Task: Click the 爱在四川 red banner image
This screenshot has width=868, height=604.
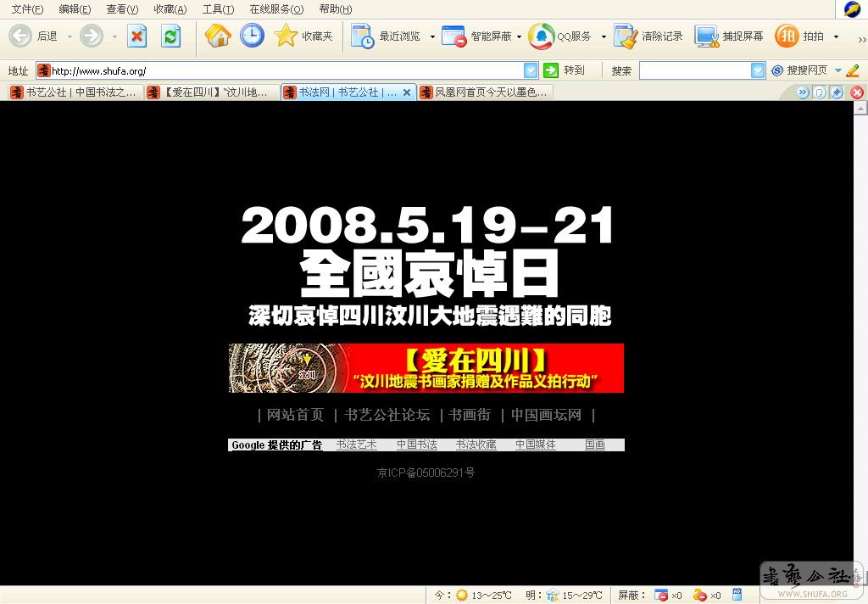Action: (426, 368)
